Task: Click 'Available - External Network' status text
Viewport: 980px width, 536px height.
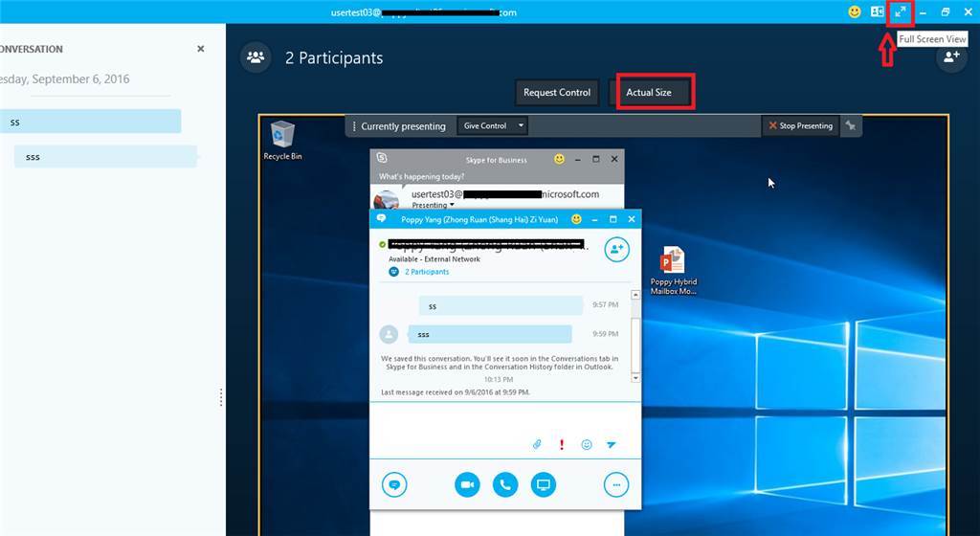Action: click(434, 258)
